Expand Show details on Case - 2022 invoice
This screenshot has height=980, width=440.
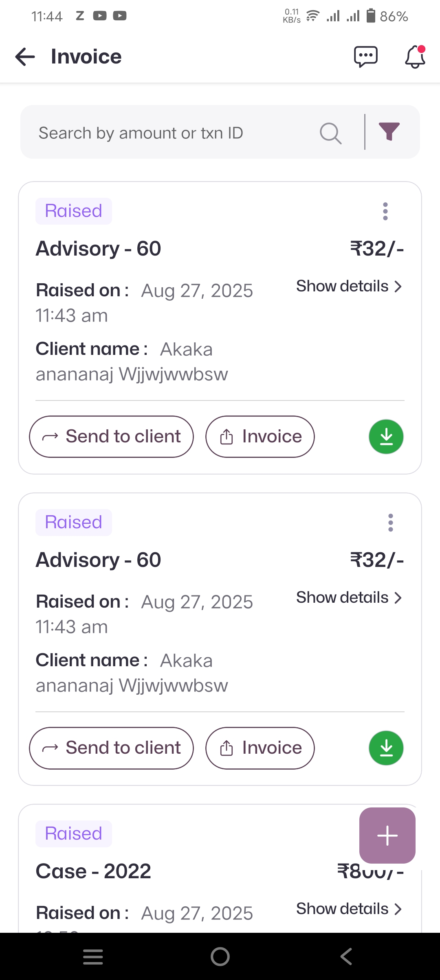coord(349,909)
